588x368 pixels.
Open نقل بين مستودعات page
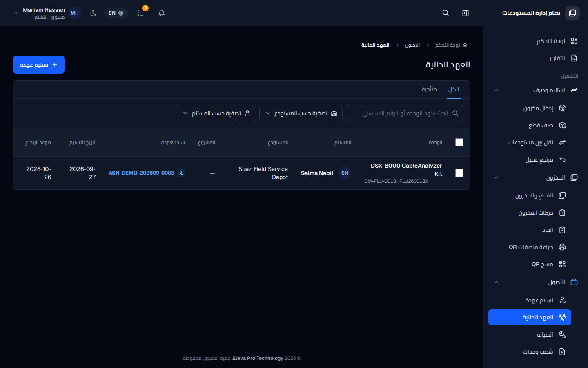pyautogui.click(x=530, y=142)
